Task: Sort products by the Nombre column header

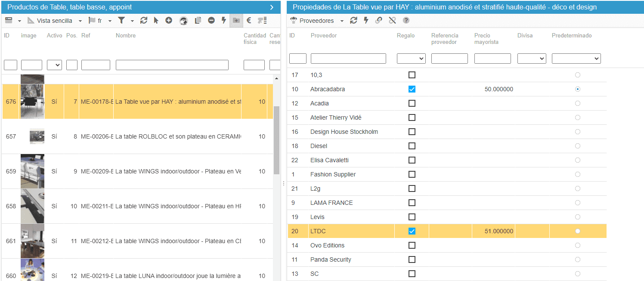Action: click(x=126, y=36)
